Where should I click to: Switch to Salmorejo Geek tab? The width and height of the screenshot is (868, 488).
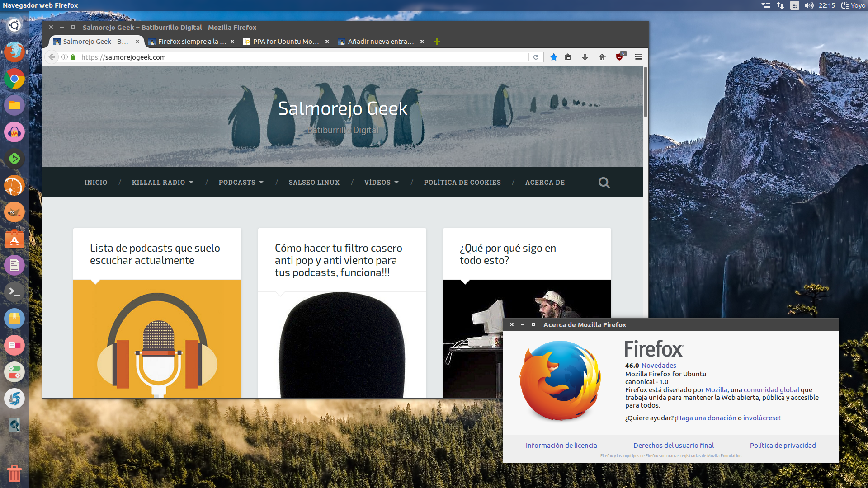(96, 42)
